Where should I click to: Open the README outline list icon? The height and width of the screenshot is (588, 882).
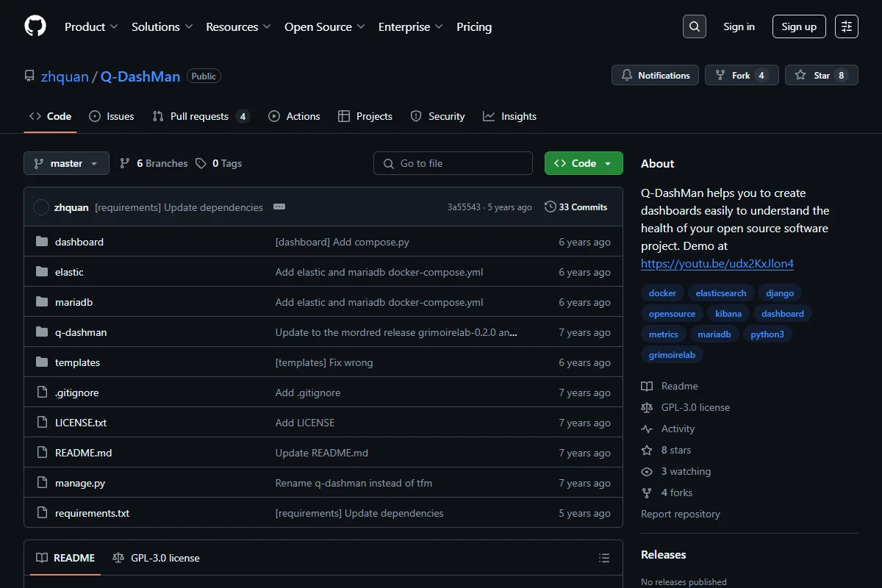tap(604, 558)
